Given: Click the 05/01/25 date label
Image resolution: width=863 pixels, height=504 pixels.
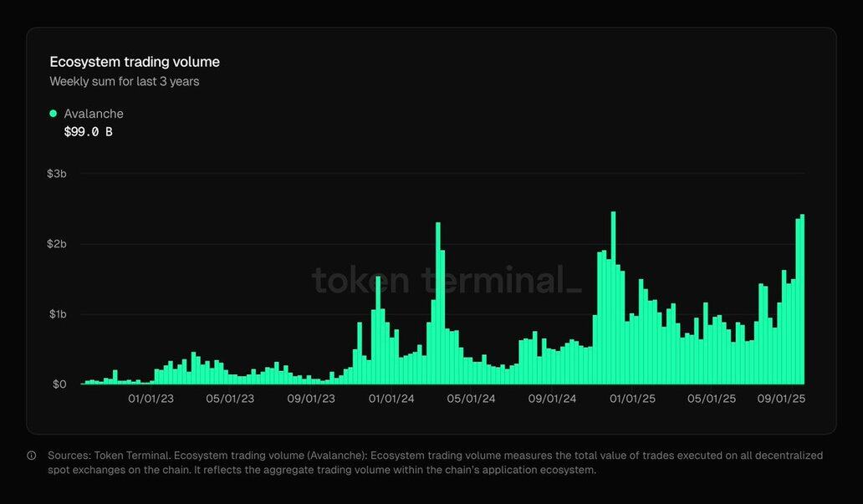Looking at the screenshot, I should pyautogui.click(x=712, y=399).
